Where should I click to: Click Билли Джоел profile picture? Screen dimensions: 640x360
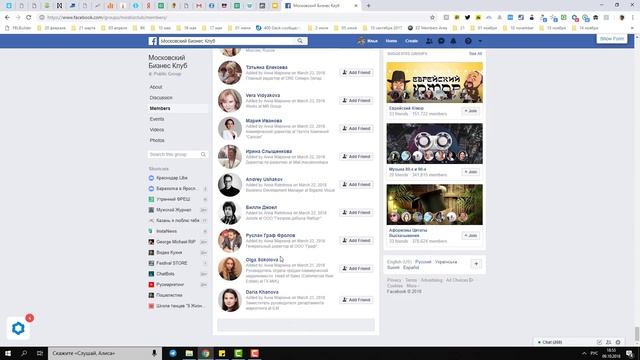pos(230,213)
